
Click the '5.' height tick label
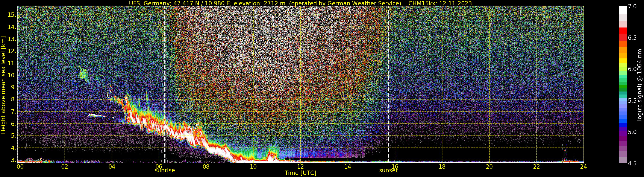[x=14, y=136]
